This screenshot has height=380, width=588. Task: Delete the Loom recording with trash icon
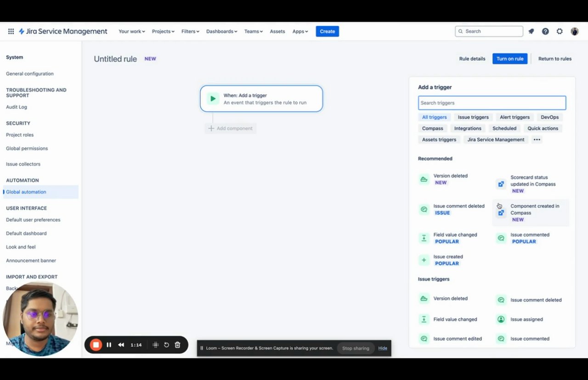pos(177,345)
